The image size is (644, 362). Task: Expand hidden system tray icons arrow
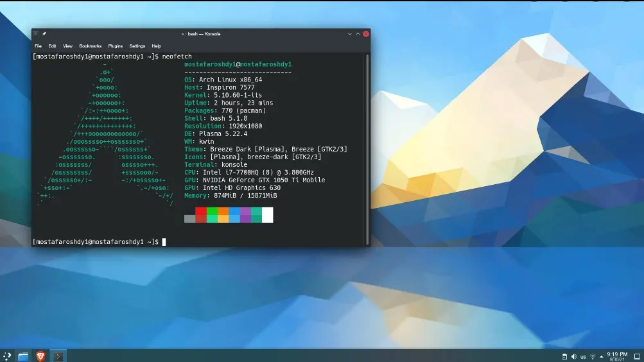(x=602, y=356)
